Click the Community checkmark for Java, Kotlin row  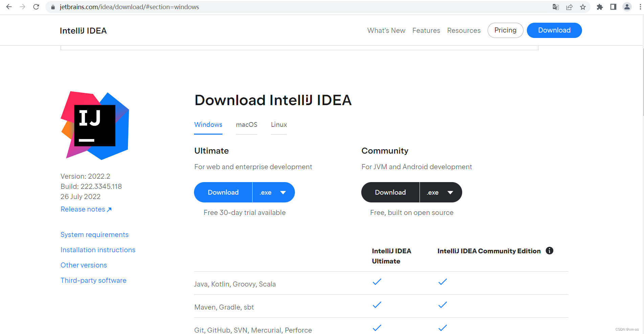[x=443, y=282]
